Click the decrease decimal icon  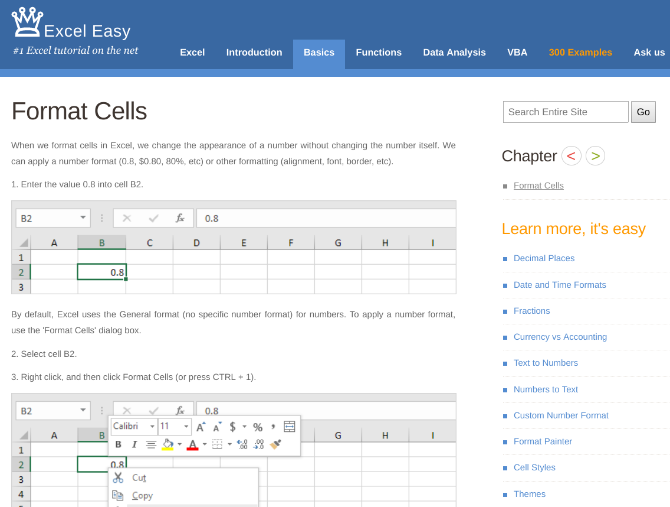[x=259, y=445]
